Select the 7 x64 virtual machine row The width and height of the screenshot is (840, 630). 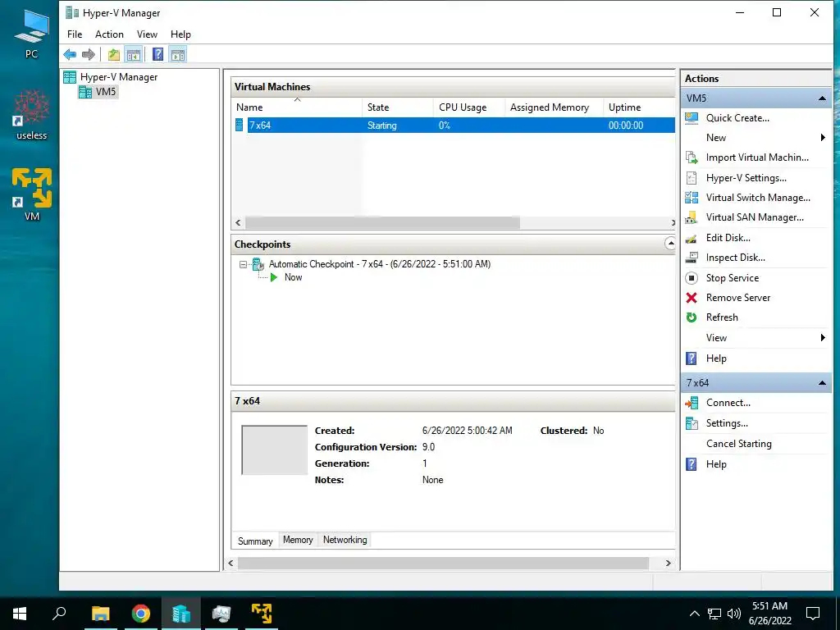click(454, 126)
